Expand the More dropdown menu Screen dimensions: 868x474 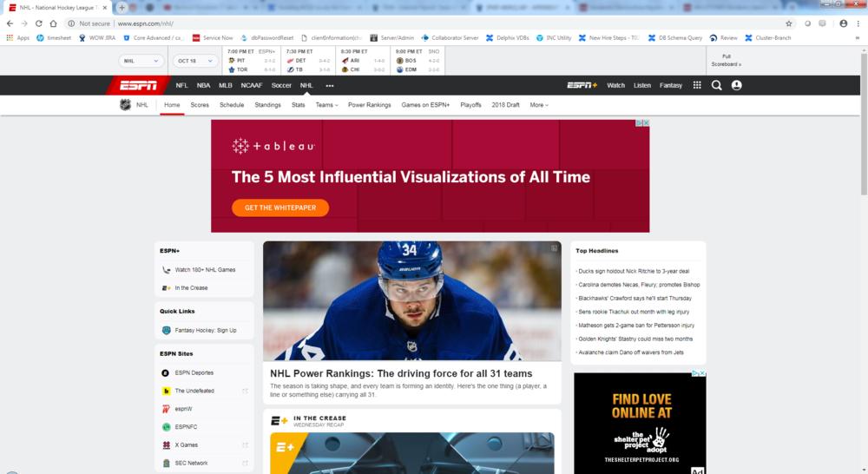coord(539,105)
